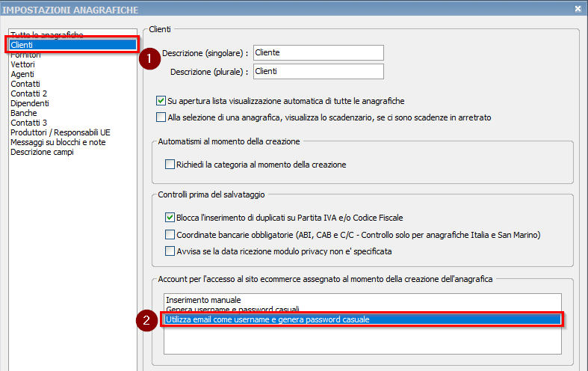588x371 pixels.
Task: Close the Impostazioni Anagrafiche dialog
Action: click(x=578, y=8)
